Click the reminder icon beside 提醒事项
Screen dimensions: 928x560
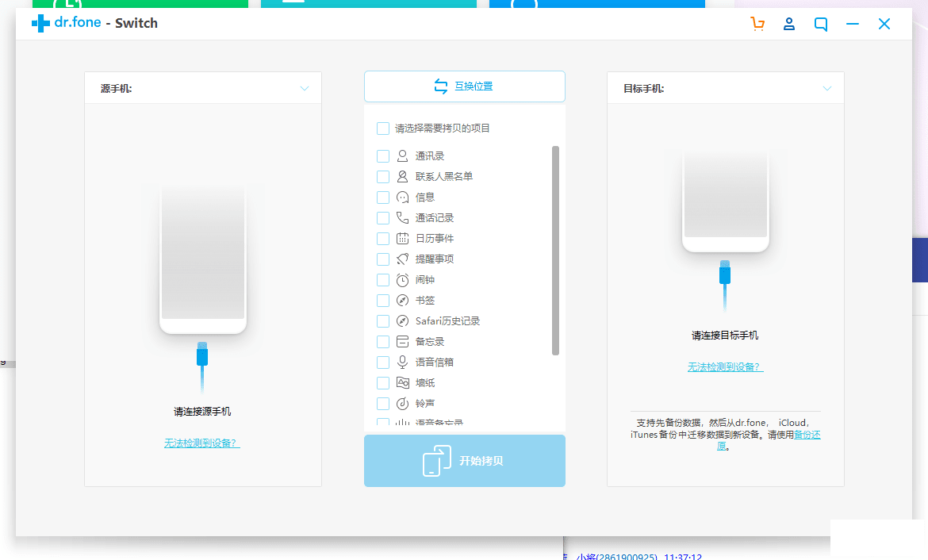(402, 259)
